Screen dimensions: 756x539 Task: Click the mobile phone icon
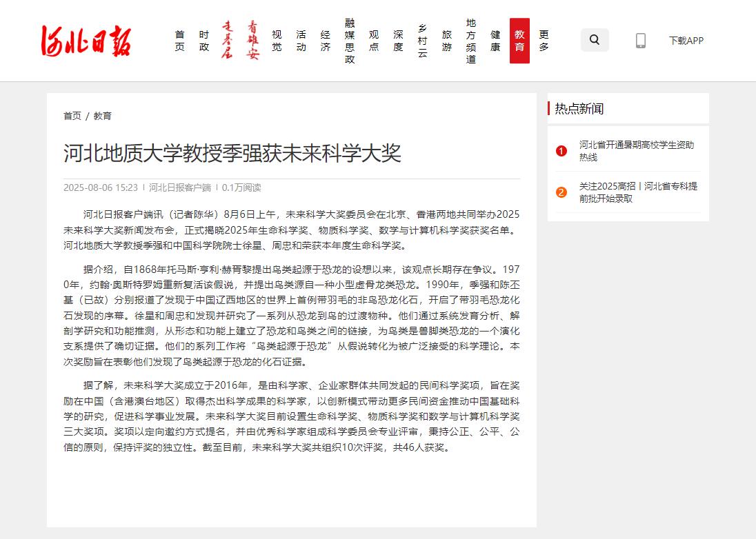[x=640, y=41]
